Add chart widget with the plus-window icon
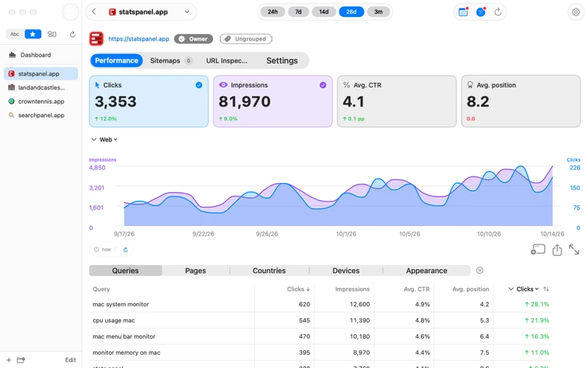 click(x=538, y=250)
